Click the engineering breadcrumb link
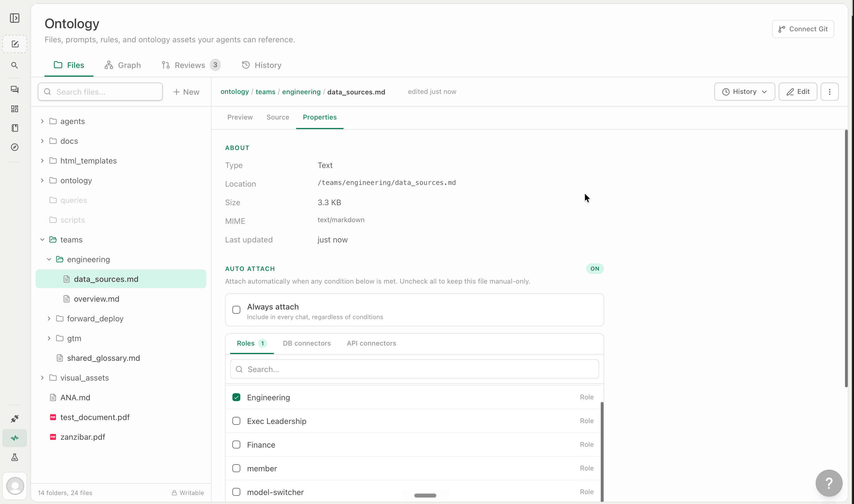The width and height of the screenshot is (854, 504). [x=301, y=92]
